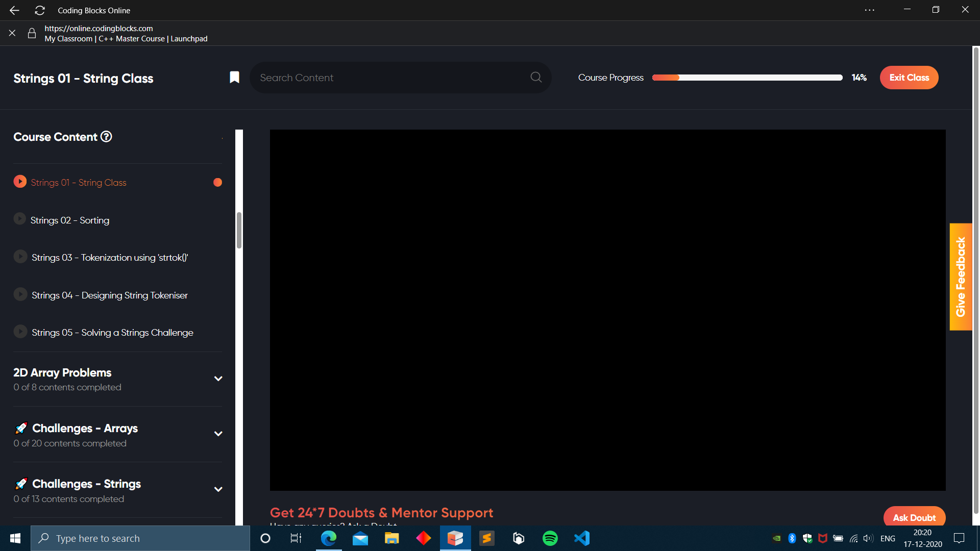
Task: Click the Course Progress bar
Action: pyautogui.click(x=747, y=78)
